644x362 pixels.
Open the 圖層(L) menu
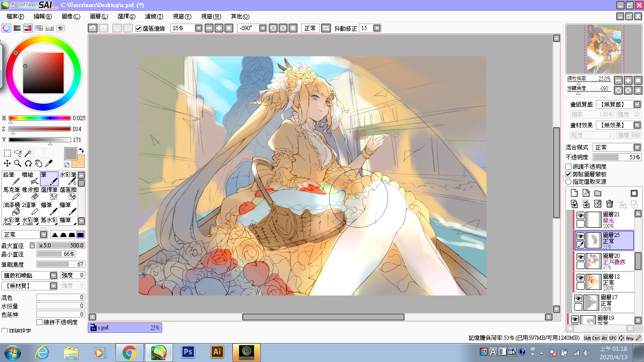pyautogui.click(x=99, y=16)
